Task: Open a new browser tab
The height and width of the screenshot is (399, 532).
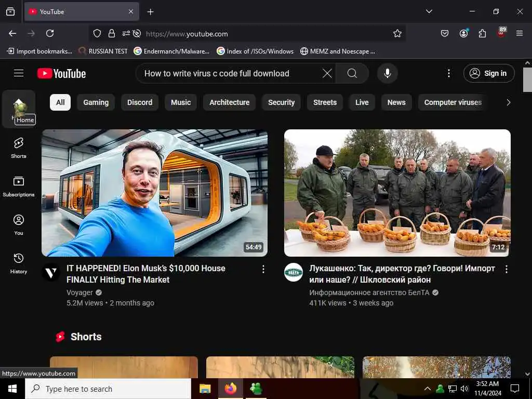Action: 150,12
